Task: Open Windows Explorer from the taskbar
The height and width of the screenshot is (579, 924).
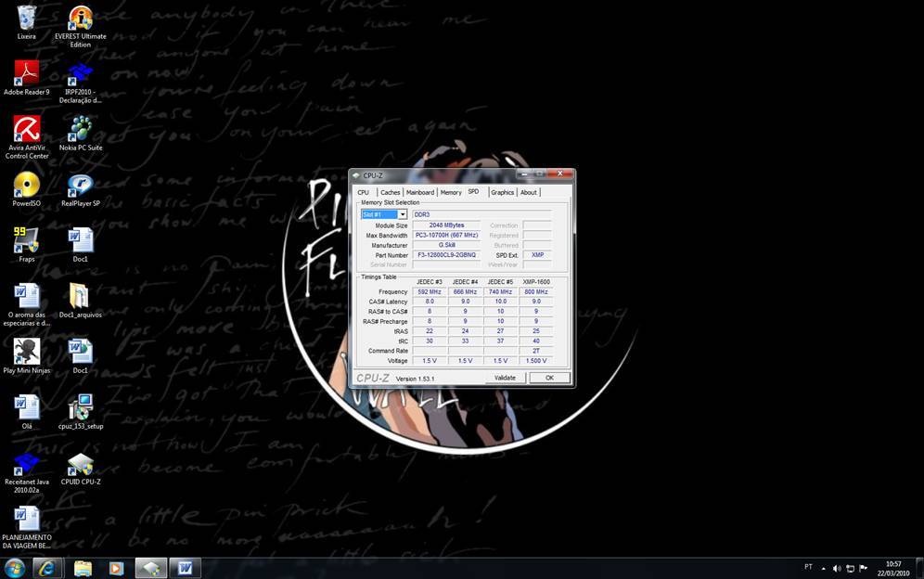Action: [x=83, y=568]
